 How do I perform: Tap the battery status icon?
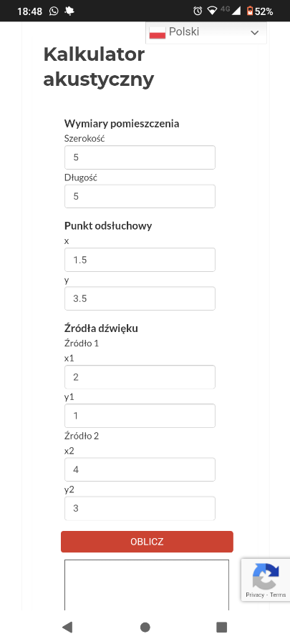pos(250,11)
